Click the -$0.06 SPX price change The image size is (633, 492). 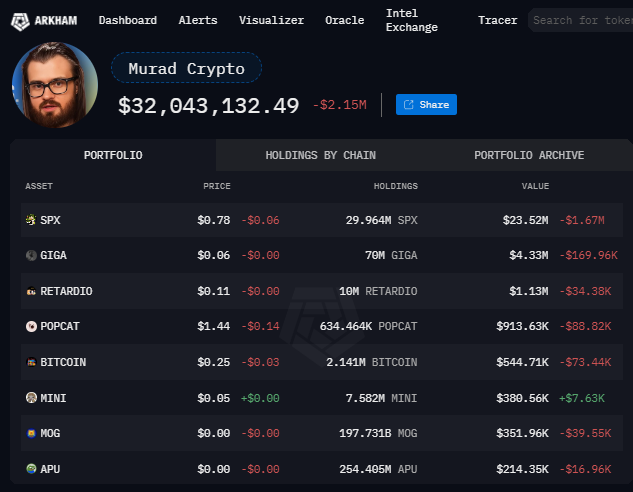click(x=260, y=220)
